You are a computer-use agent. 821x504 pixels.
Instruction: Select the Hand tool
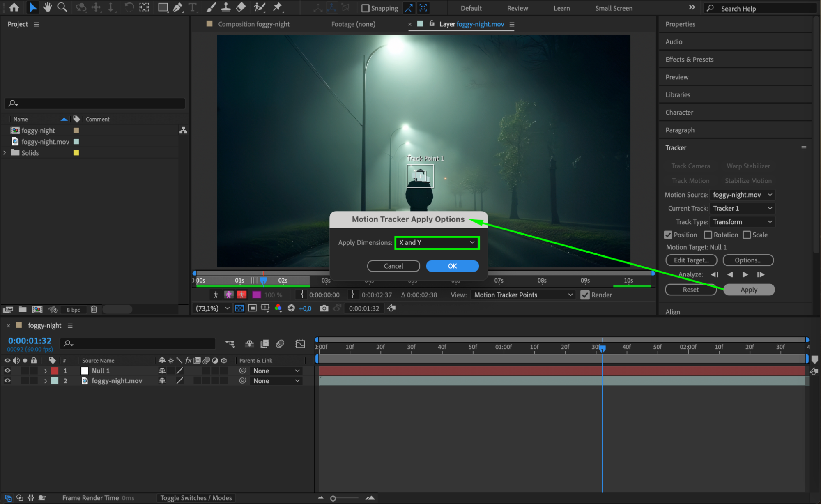click(x=48, y=7)
